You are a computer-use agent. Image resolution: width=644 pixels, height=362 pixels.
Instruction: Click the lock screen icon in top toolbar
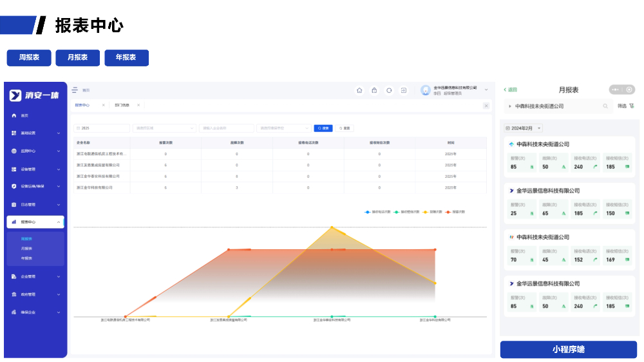[x=374, y=90]
